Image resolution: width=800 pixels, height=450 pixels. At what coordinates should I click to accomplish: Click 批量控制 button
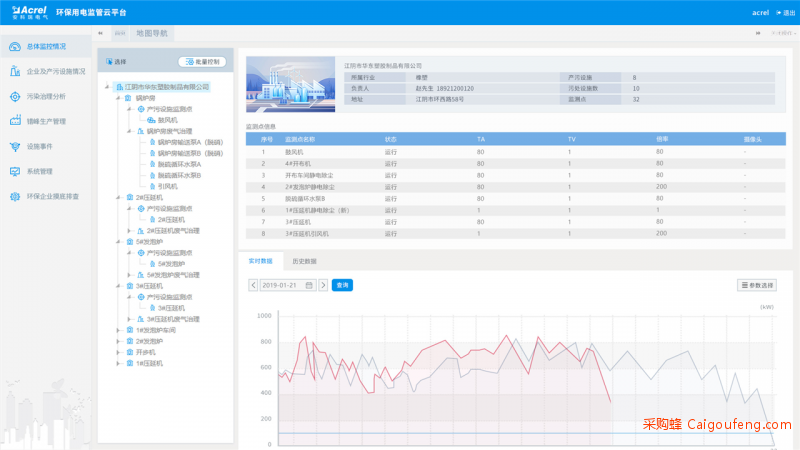pos(203,62)
